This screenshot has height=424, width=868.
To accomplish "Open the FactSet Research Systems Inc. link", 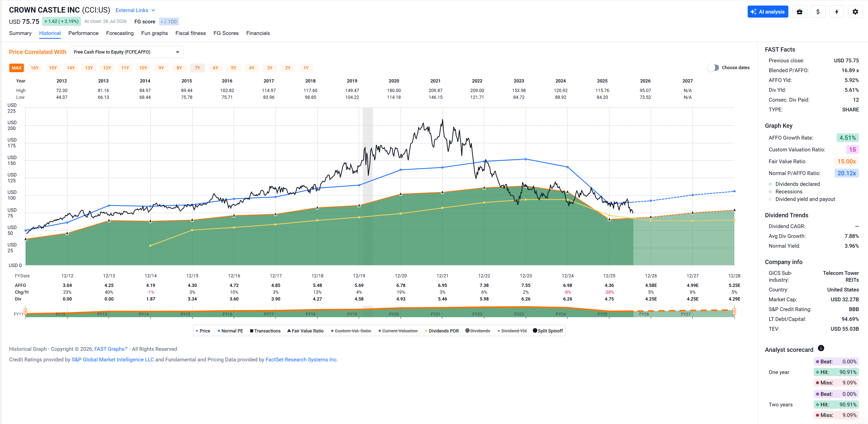I will (301, 360).
